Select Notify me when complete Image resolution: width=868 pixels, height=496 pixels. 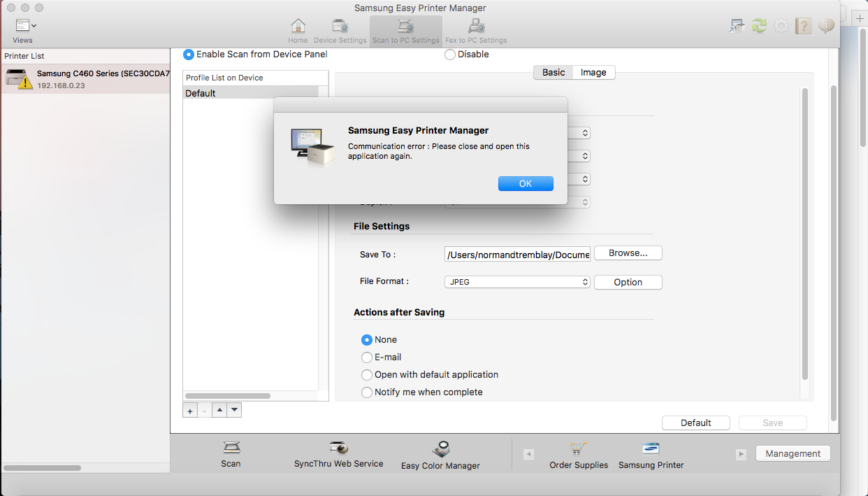click(367, 392)
